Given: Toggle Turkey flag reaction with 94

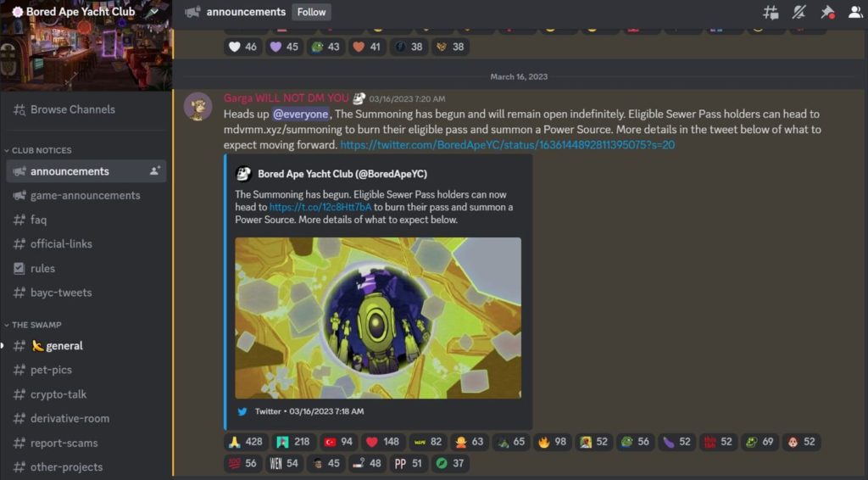Looking at the screenshot, I should (338, 442).
